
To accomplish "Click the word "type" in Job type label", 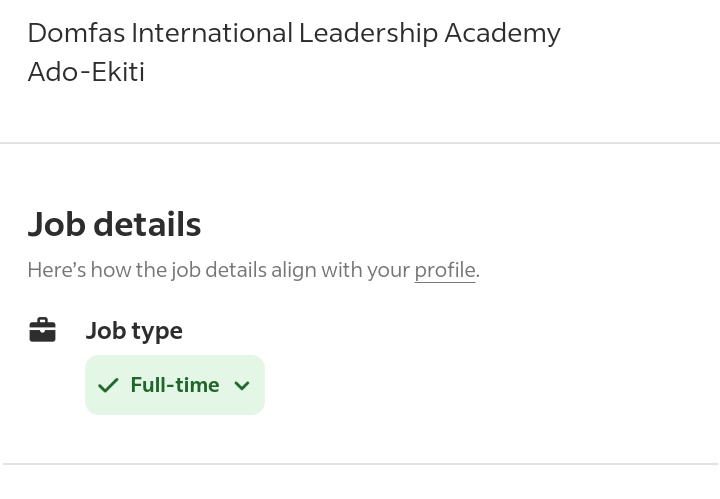I will click(x=158, y=332).
